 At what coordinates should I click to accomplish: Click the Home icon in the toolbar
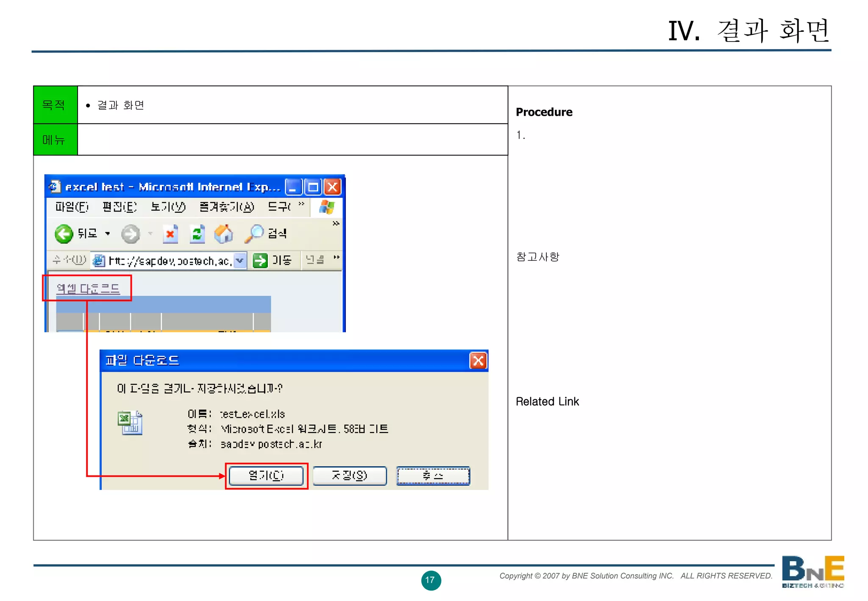click(x=224, y=234)
